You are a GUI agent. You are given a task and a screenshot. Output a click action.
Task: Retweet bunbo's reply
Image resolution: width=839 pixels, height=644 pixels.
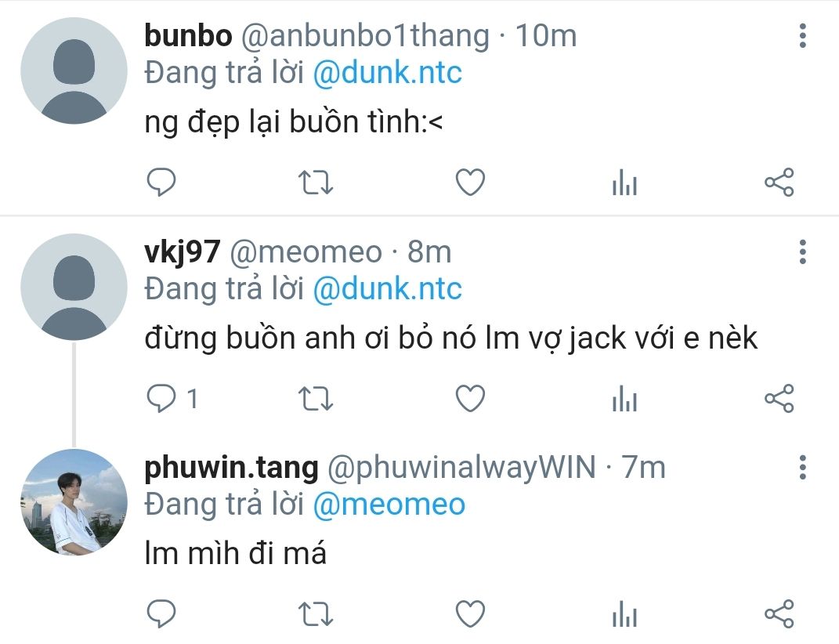[316, 182]
